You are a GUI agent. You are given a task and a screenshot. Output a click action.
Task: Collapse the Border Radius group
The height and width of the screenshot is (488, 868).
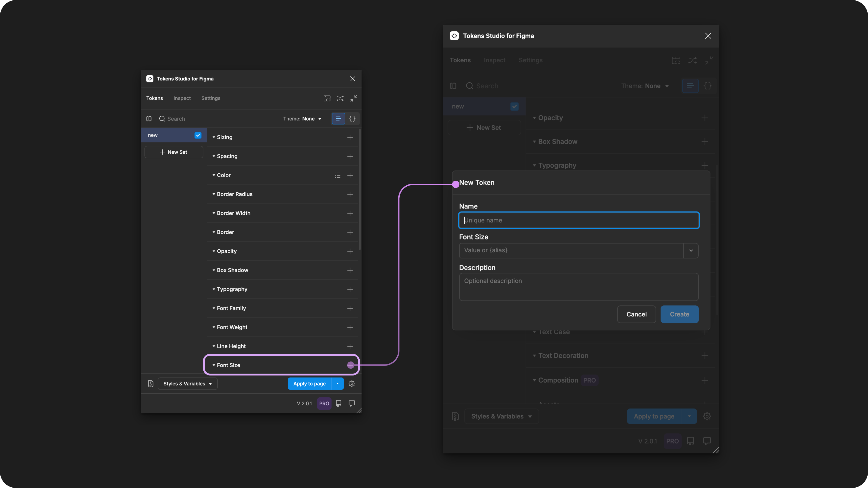(214, 194)
